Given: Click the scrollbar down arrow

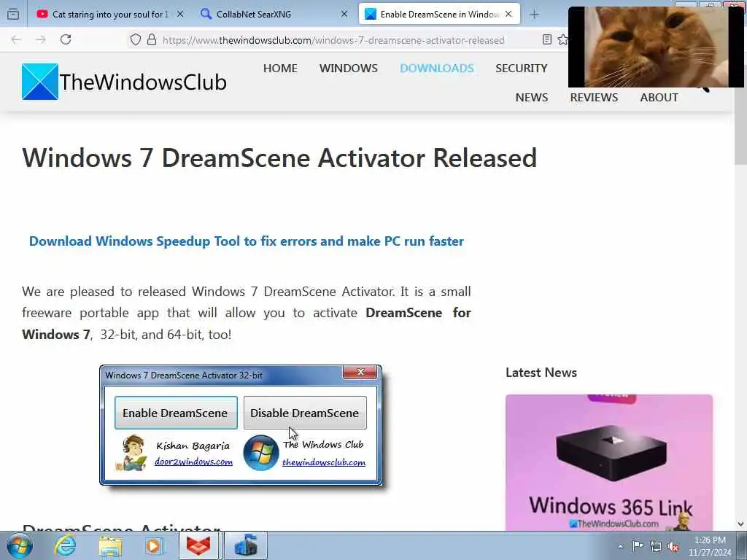Looking at the screenshot, I should pos(740,524).
